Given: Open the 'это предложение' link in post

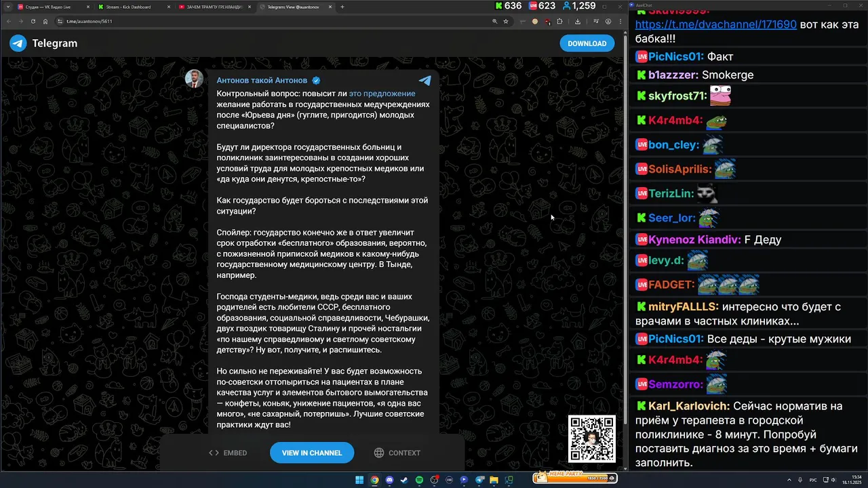Looking at the screenshot, I should 382,94.
